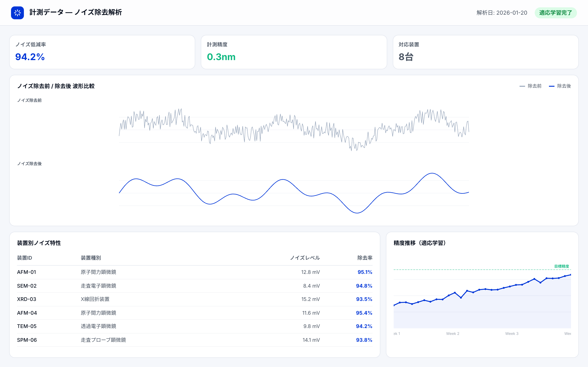The width and height of the screenshot is (588, 367).
Task: Click the 解析日 2026-01-20 date text
Action: point(502,13)
